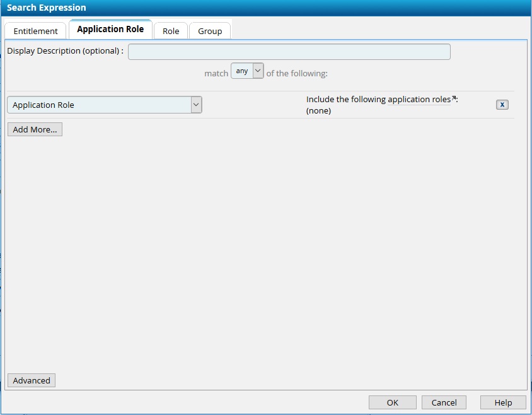The width and height of the screenshot is (532, 415).
Task: Confirm the dialog with OK
Action: (392, 402)
